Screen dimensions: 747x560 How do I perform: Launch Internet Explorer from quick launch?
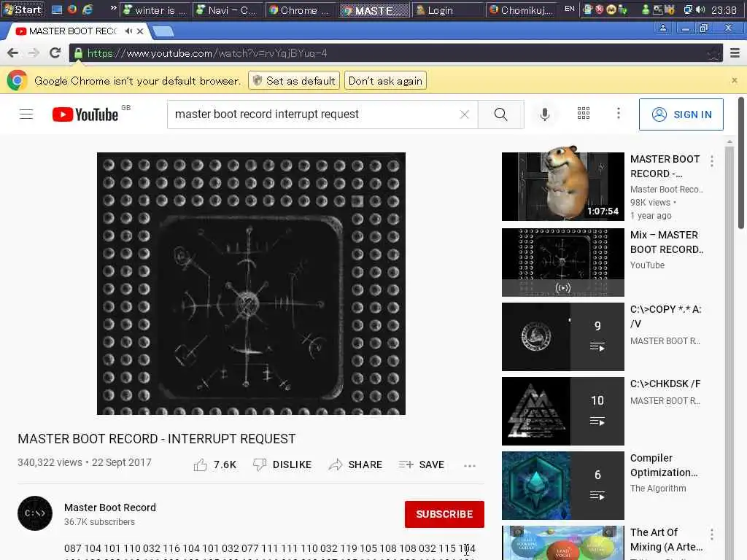pyautogui.click(x=88, y=9)
